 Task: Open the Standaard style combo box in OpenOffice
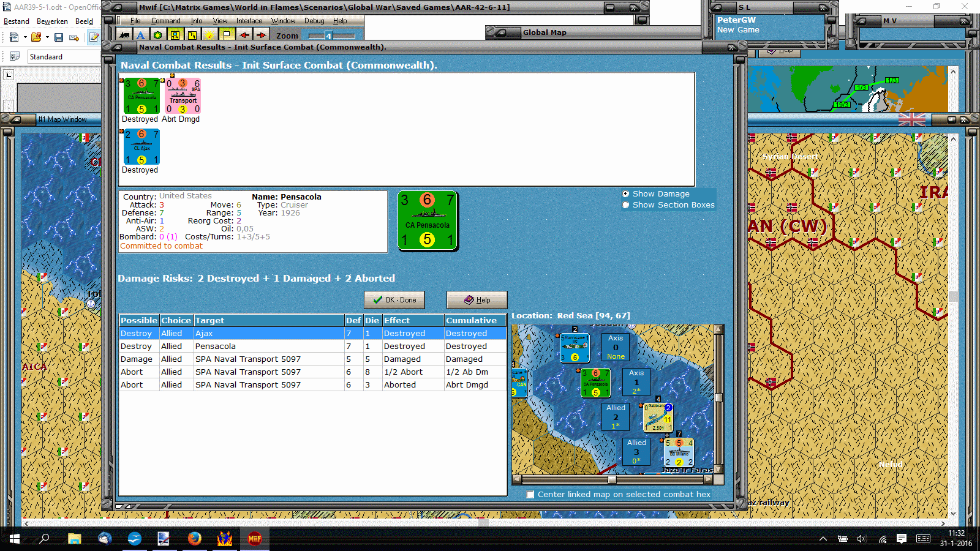click(x=64, y=57)
